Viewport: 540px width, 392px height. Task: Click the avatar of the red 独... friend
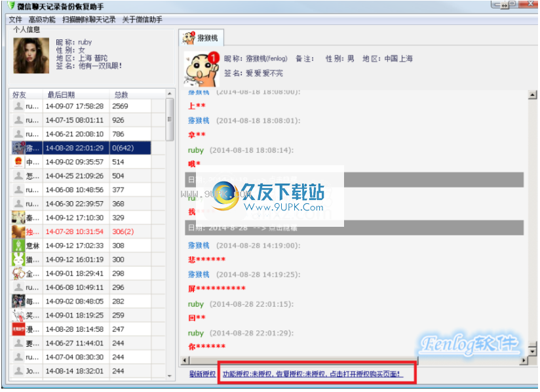(18, 232)
